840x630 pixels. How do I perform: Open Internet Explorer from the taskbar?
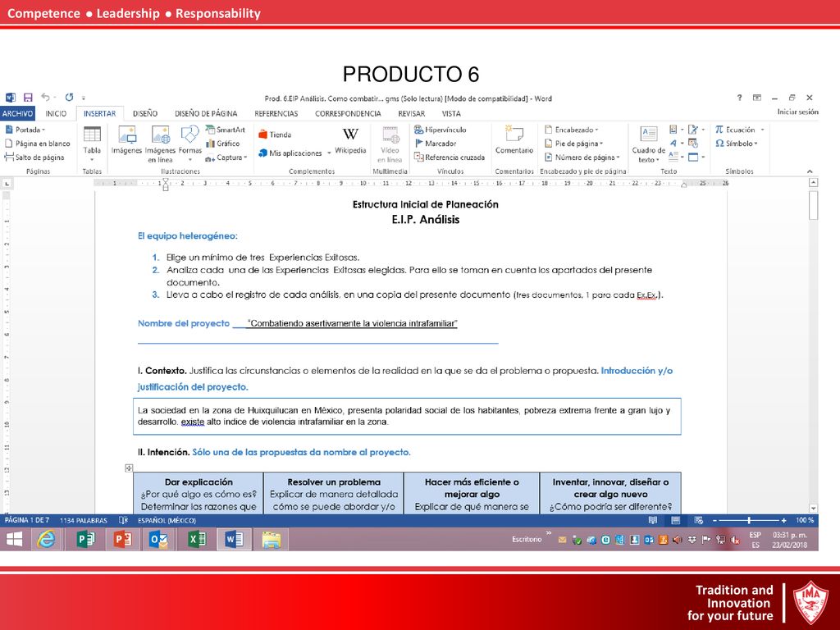pyautogui.click(x=46, y=540)
